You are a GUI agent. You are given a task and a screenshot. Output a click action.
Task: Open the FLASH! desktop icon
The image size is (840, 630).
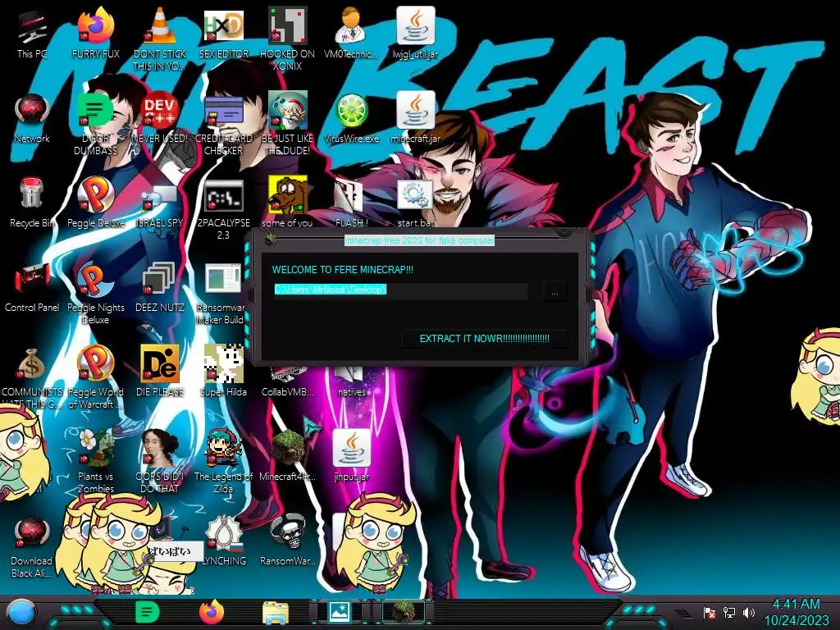(x=351, y=203)
